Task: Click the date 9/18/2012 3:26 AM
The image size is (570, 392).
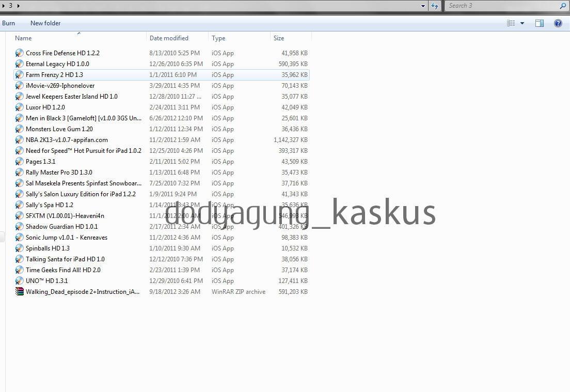Action: pyautogui.click(x=175, y=292)
